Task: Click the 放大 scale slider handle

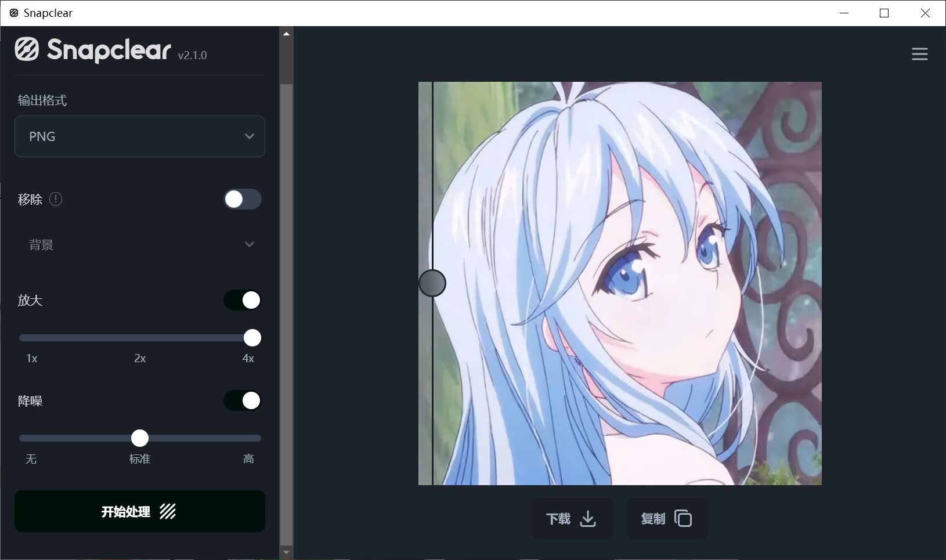Action: (x=252, y=338)
